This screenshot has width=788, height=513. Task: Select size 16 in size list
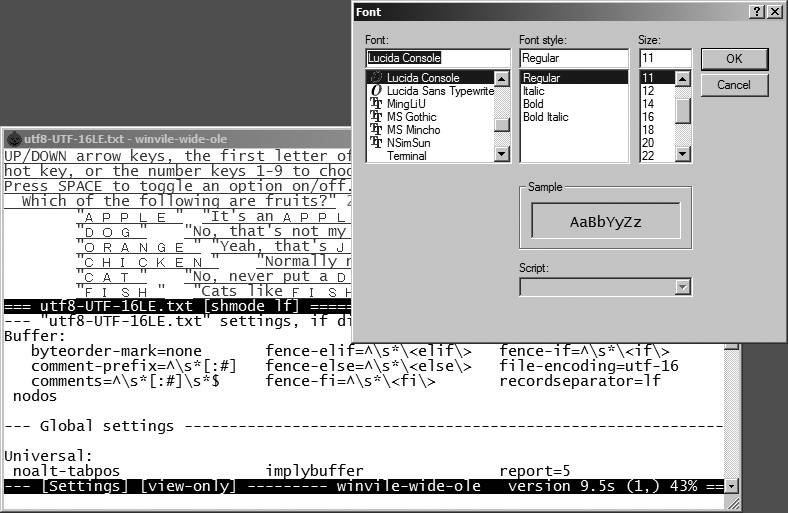tap(657, 117)
